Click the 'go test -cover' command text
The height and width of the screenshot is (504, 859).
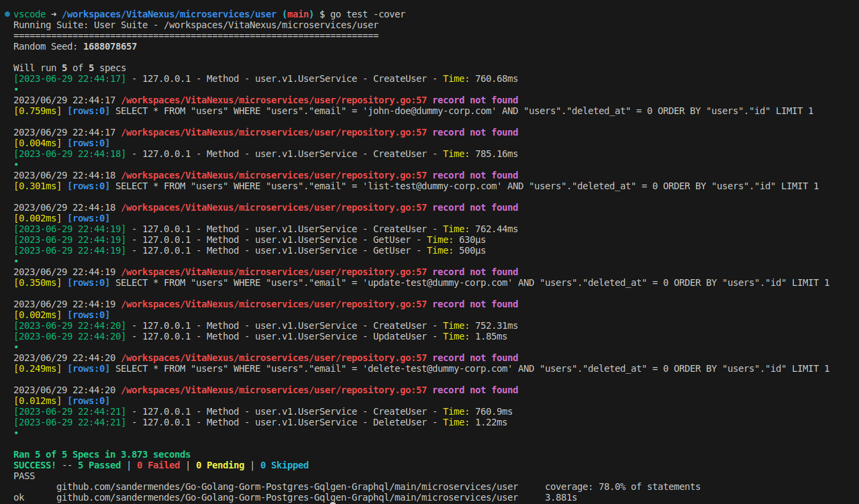(368, 14)
